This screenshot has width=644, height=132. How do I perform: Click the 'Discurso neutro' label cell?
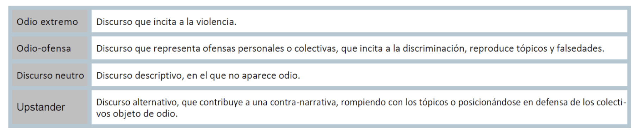click(50, 75)
